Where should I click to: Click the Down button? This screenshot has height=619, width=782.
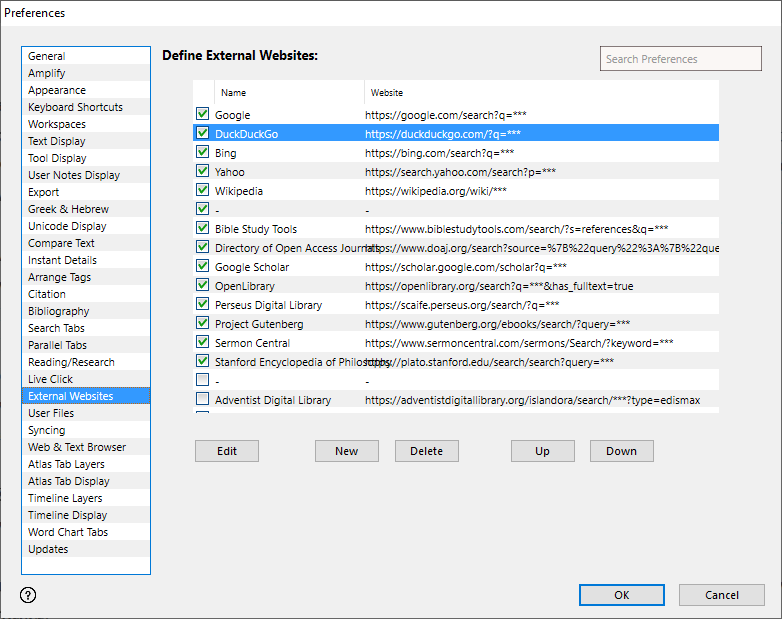[x=621, y=451]
